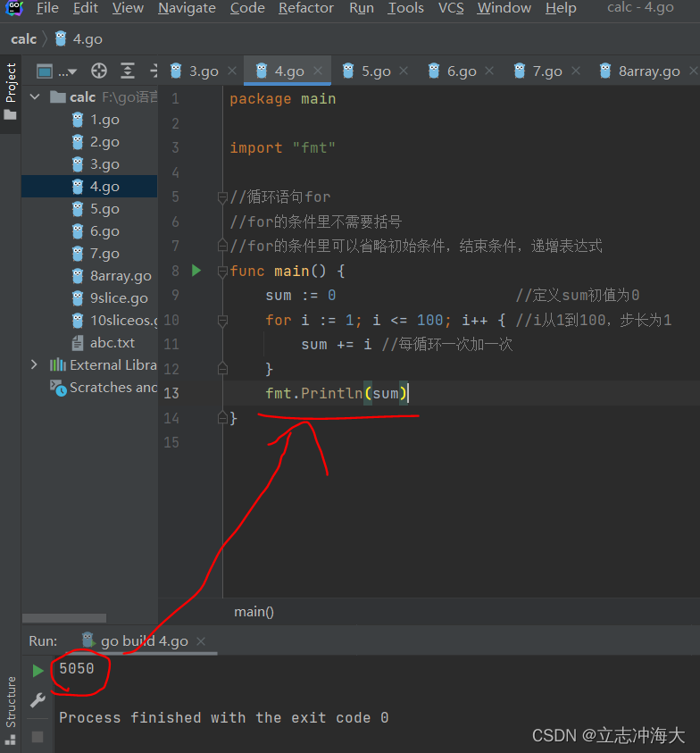700x753 pixels.
Task: Click the project panel horizontal scrollbar
Action: [x=64, y=618]
